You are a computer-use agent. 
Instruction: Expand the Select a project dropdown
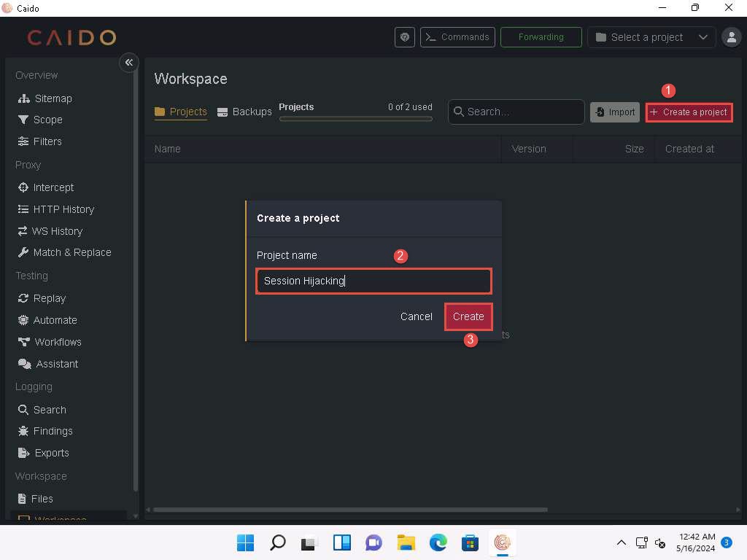[x=651, y=37]
